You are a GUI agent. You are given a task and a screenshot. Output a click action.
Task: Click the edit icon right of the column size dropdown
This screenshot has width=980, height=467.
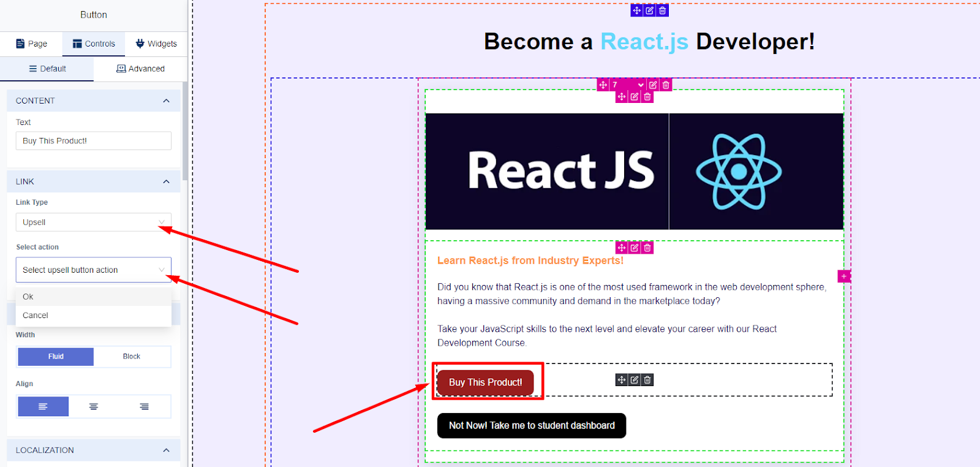pyautogui.click(x=653, y=85)
